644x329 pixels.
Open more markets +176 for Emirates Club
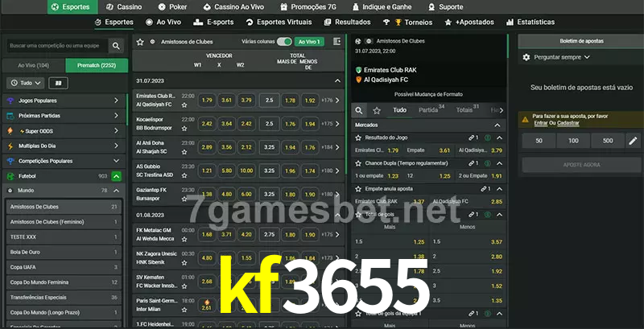coord(331,100)
